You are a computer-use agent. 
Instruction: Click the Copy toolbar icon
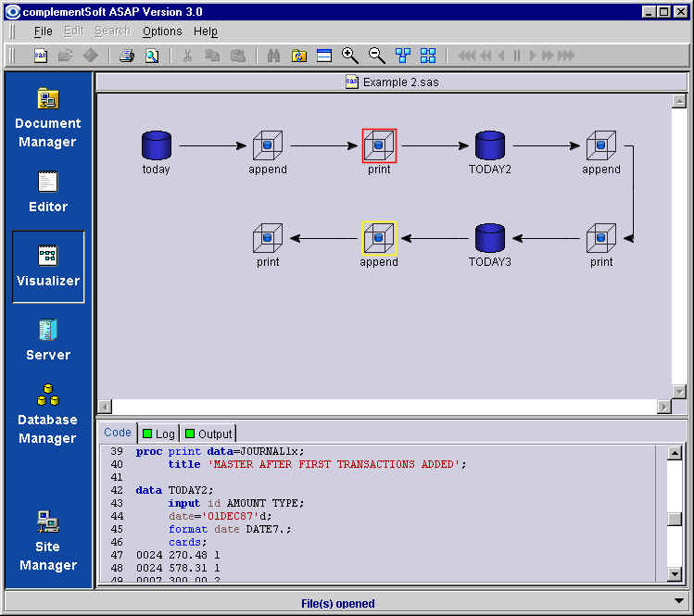[x=212, y=56]
